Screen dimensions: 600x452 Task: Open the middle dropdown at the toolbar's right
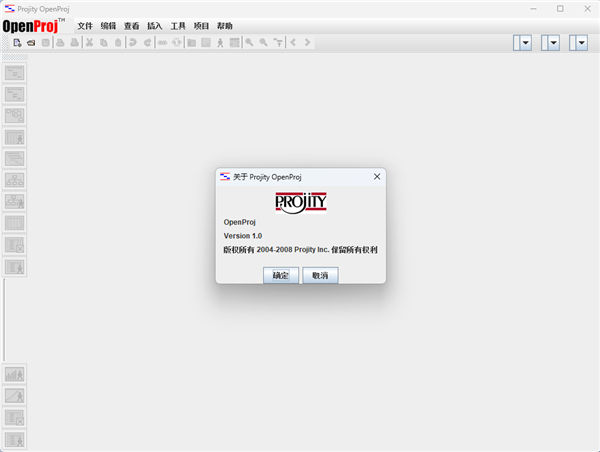[x=550, y=42]
